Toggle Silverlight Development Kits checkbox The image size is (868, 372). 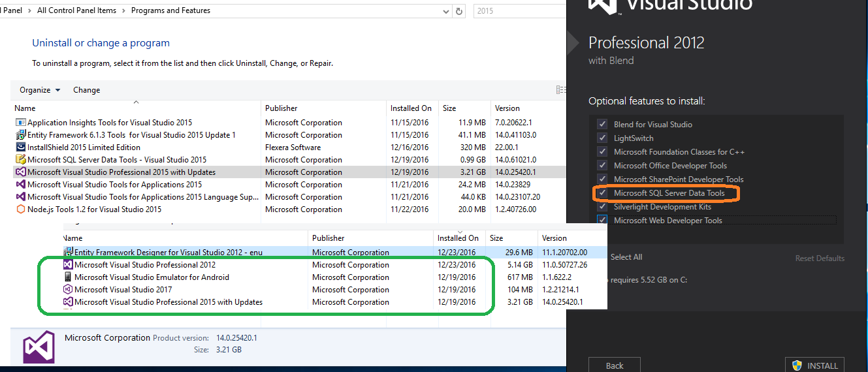click(602, 207)
